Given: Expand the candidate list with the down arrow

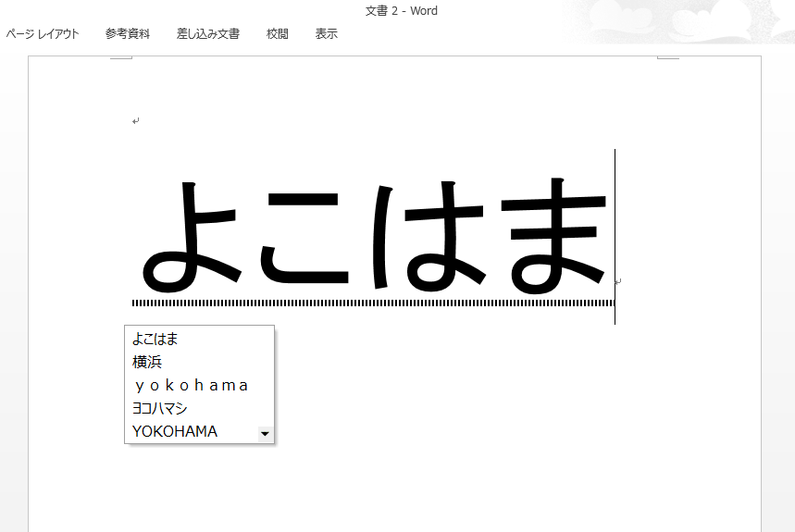Looking at the screenshot, I should click(x=266, y=434).
